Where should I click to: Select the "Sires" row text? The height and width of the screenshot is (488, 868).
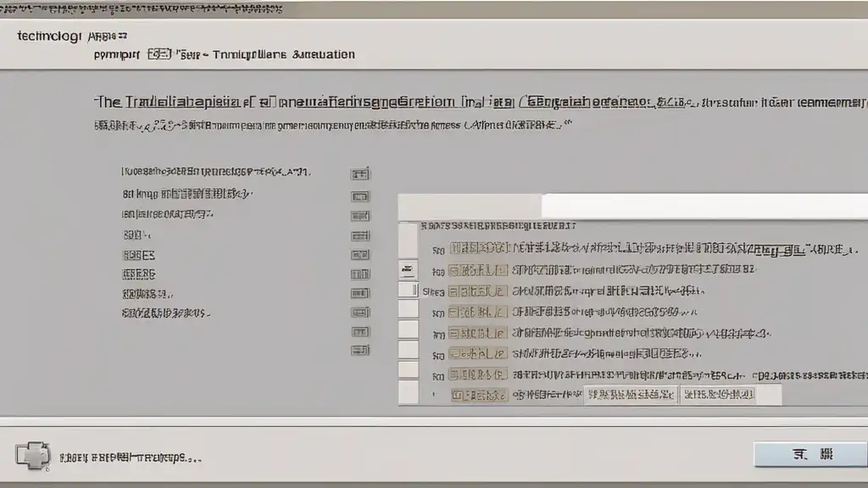coord(608,291)
